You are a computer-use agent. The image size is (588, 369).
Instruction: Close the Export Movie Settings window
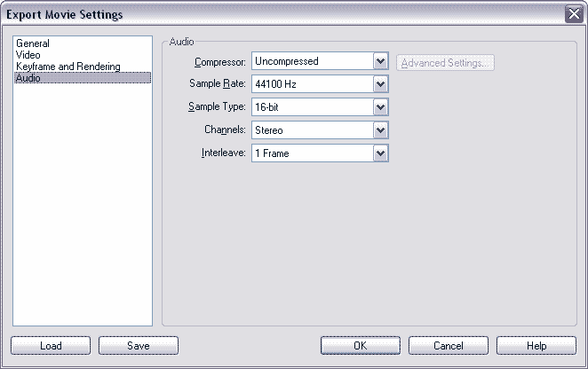572,14
